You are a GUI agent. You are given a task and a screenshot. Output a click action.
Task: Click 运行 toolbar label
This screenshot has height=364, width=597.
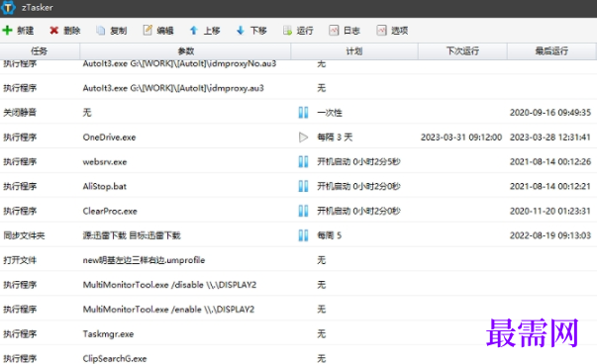[305, 31]
